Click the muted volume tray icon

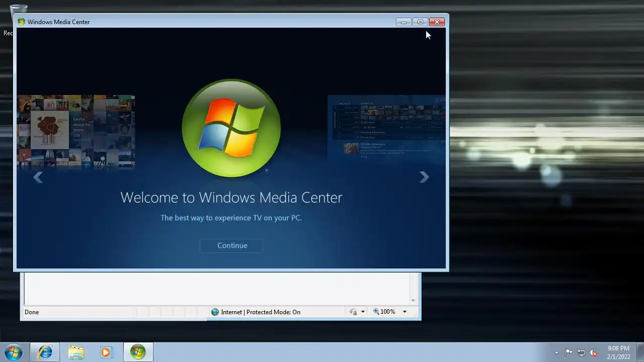(x=593, y=352)
